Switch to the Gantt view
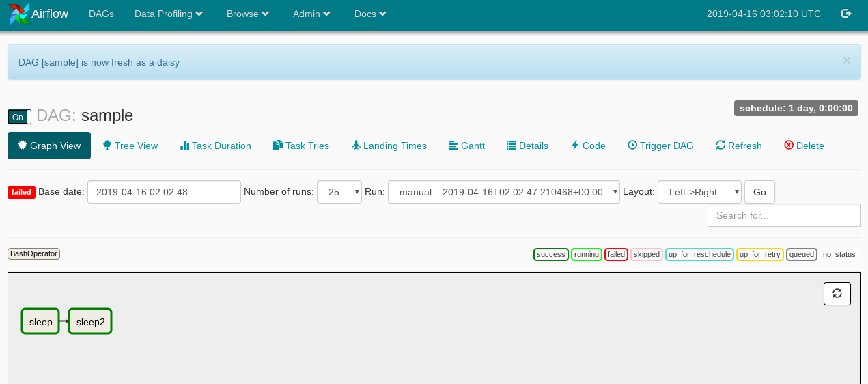The image size is (868, 384). [466, 146]
